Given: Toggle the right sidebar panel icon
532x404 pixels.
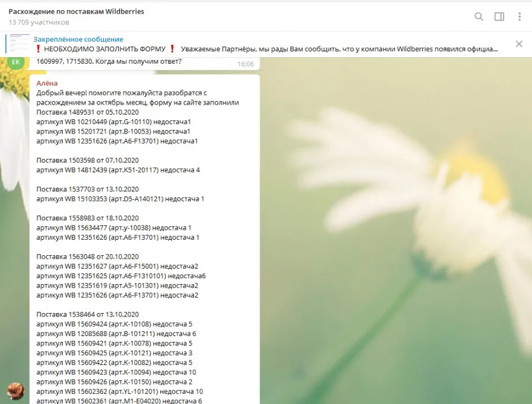Looking at the screenshot, I should [499, 17].
